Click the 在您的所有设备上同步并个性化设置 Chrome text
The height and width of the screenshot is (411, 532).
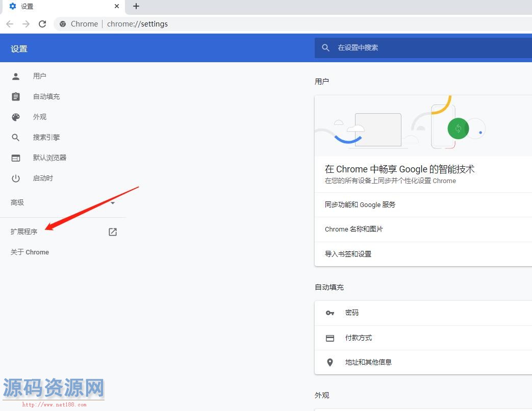[x=390, y=181]
